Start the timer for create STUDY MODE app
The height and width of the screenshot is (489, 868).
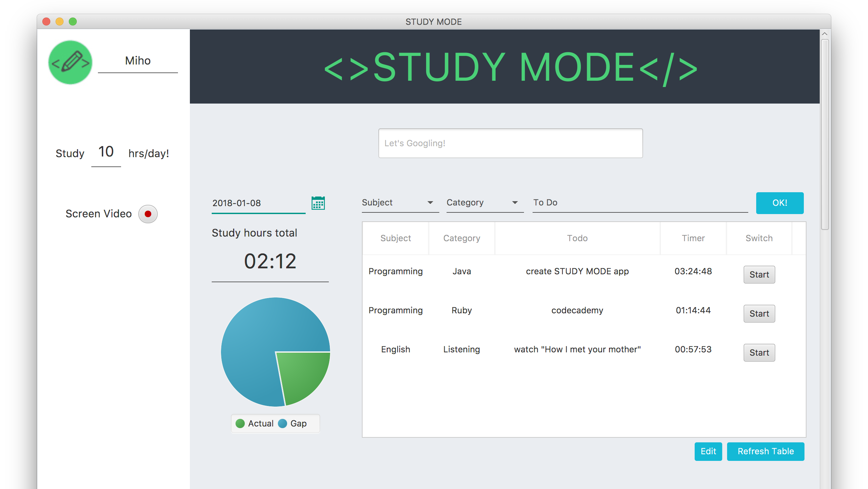(759, 274)
